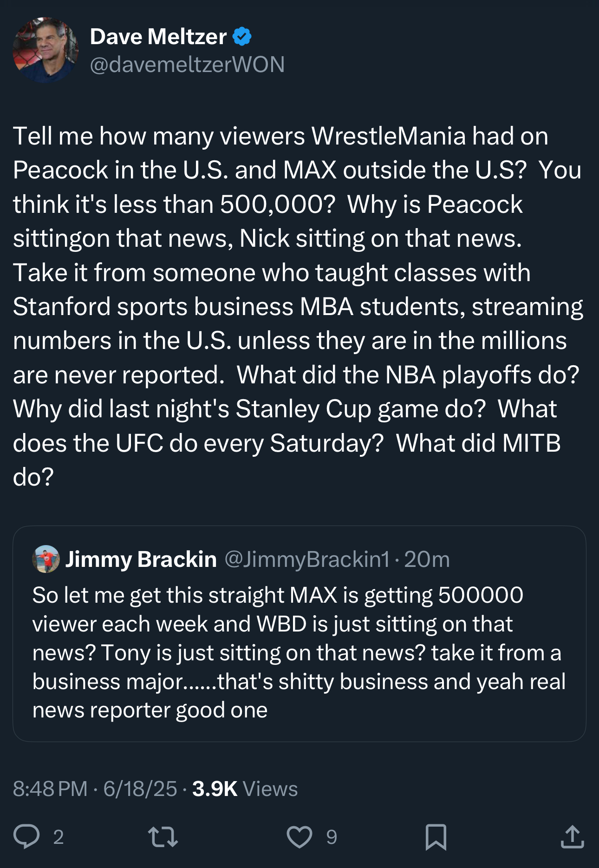Like the tweet with the heart icon
Viewport: 599px width, 868px height.
pyautogui.click(x=299, y=836)
